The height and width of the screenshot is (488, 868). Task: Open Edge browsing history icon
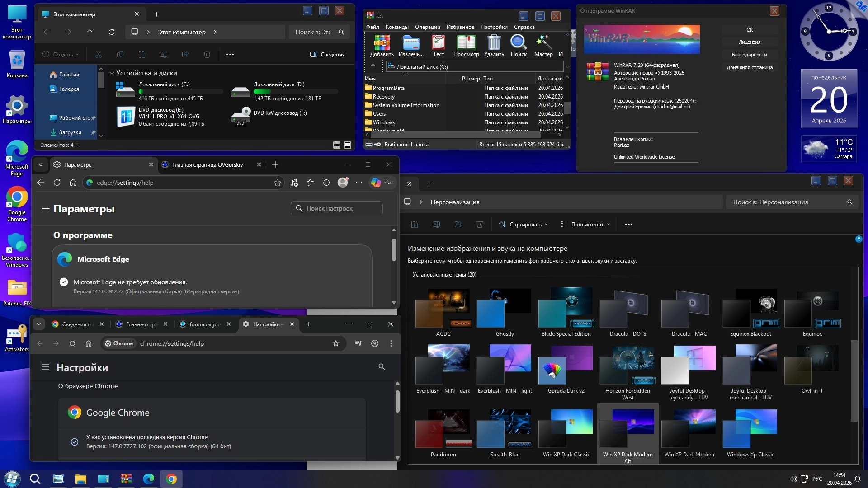(326, 183)
